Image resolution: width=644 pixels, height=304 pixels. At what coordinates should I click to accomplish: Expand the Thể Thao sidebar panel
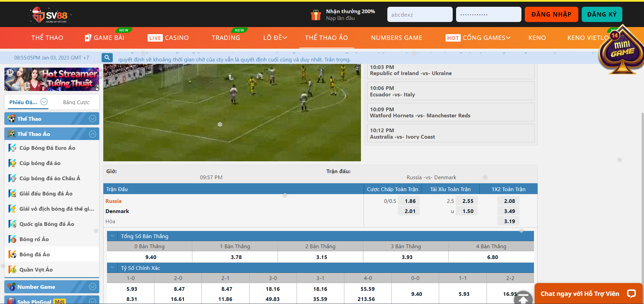(93, 119)
